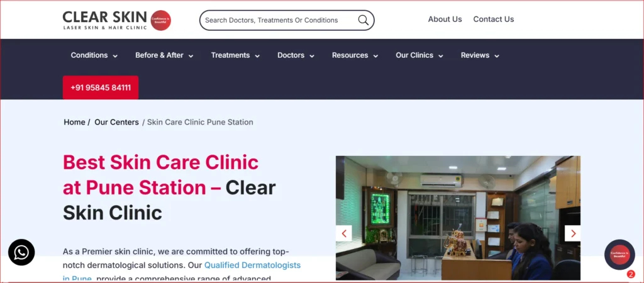Click the search magnifier icon

pyautogui.click(x=363, y=20)
